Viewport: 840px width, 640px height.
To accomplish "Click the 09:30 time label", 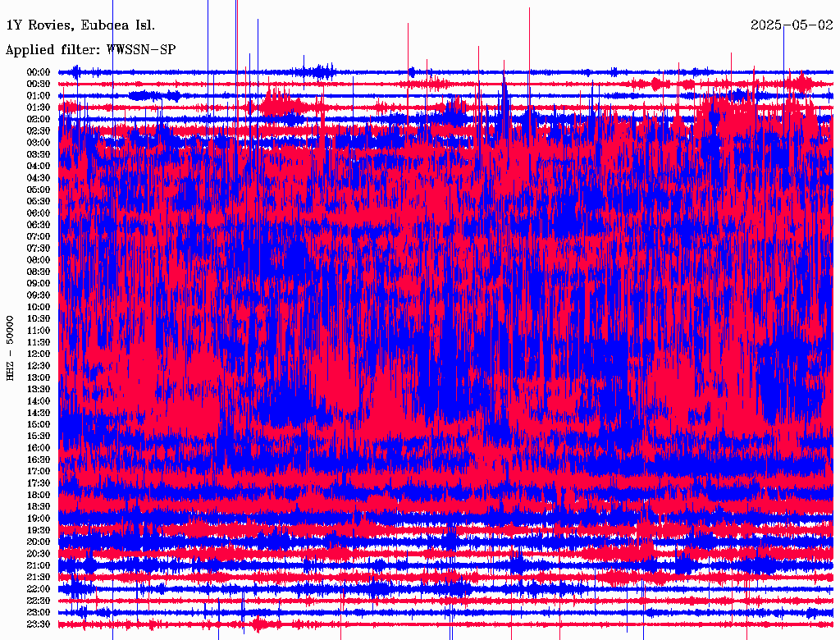I will pos(39,295).
